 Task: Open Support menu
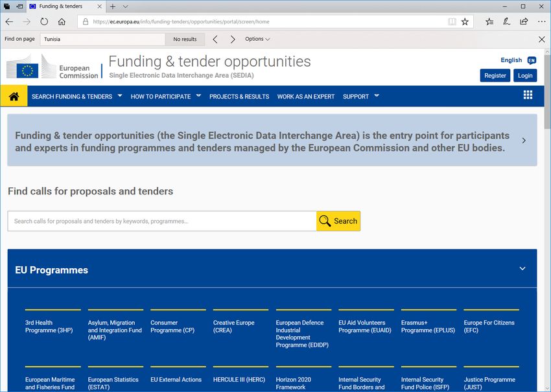point(356,97)
